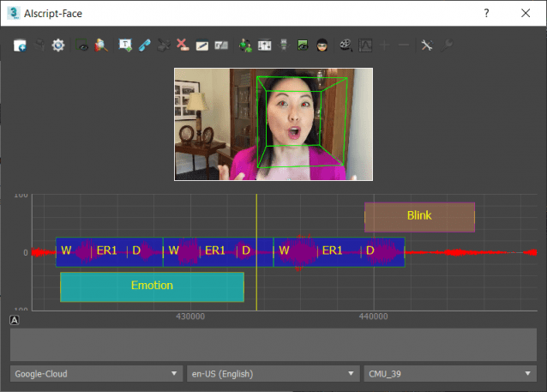The width and height of the screenshot is (547, 392).
Task: Close the AIscript-Face window
Action: point(526,13)
